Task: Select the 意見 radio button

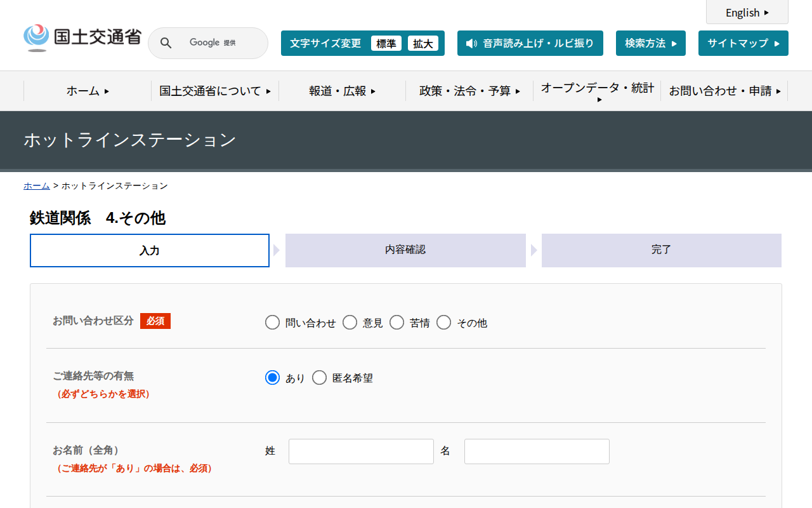Action: [x=350, y=323]
